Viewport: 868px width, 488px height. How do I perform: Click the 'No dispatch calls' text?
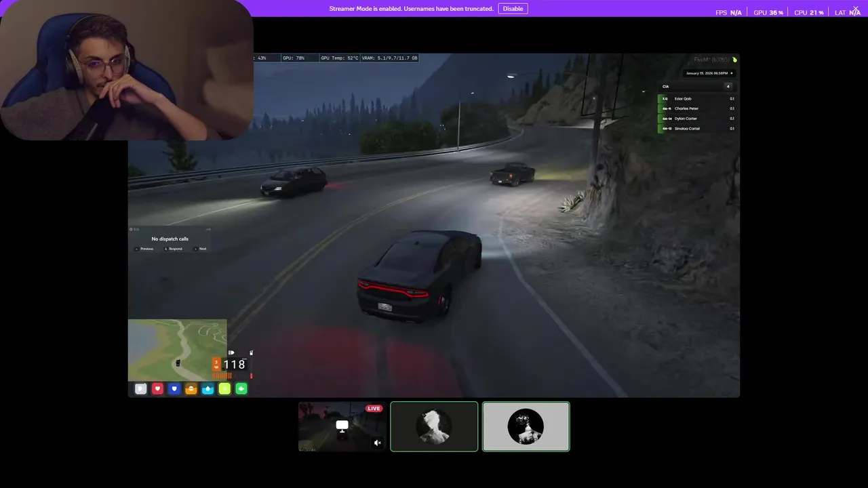click(x=170, y=239)
